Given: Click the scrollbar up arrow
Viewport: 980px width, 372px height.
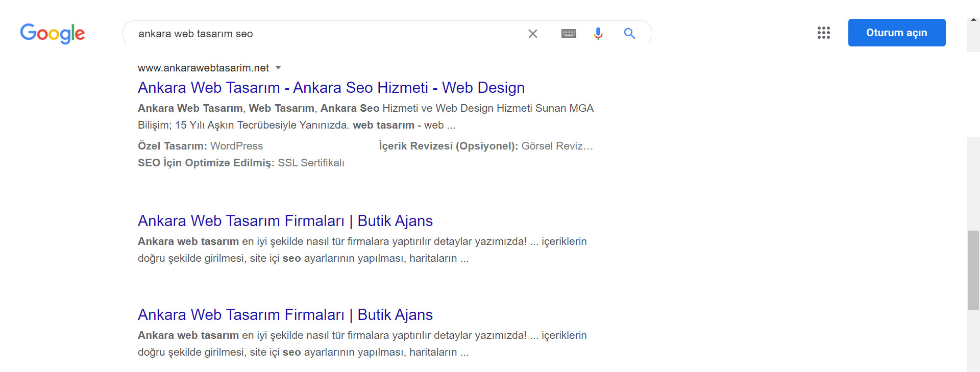Looking at the screenshot, I should [x=973, y=20].
